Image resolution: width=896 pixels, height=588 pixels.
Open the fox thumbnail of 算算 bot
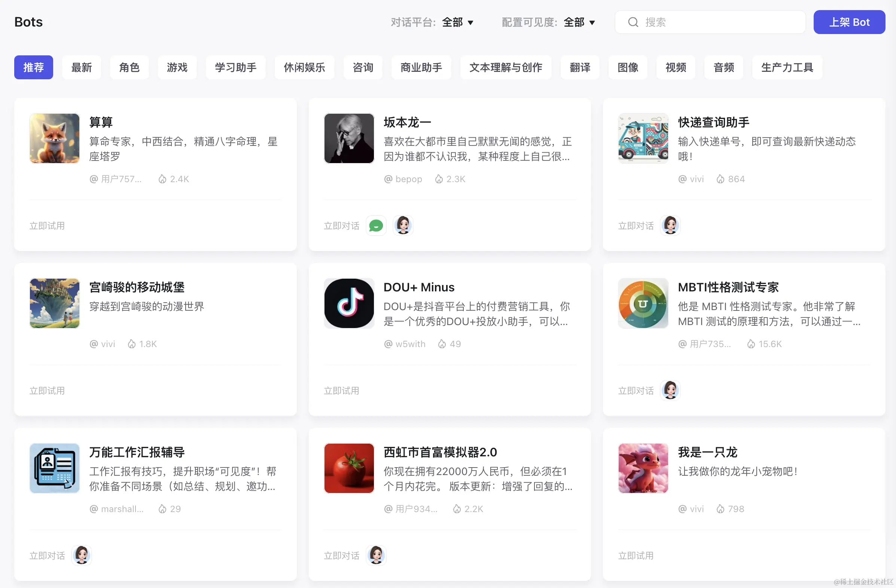[x=55, y=138]
